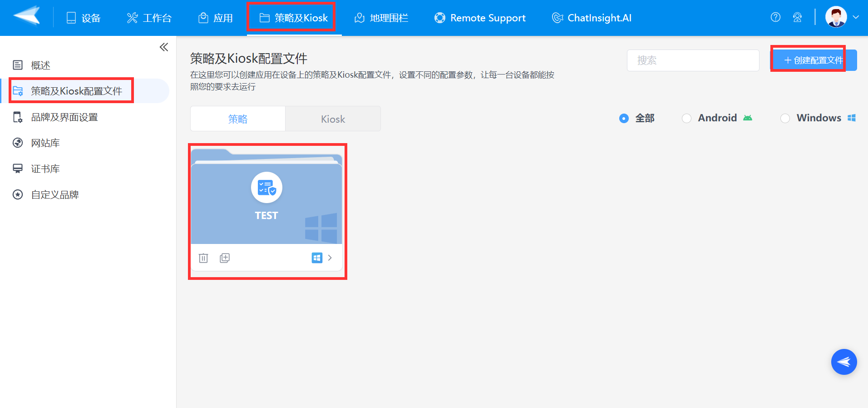Switch to the Kiosk tab
The image size is (868, 408).
(333, 119)
